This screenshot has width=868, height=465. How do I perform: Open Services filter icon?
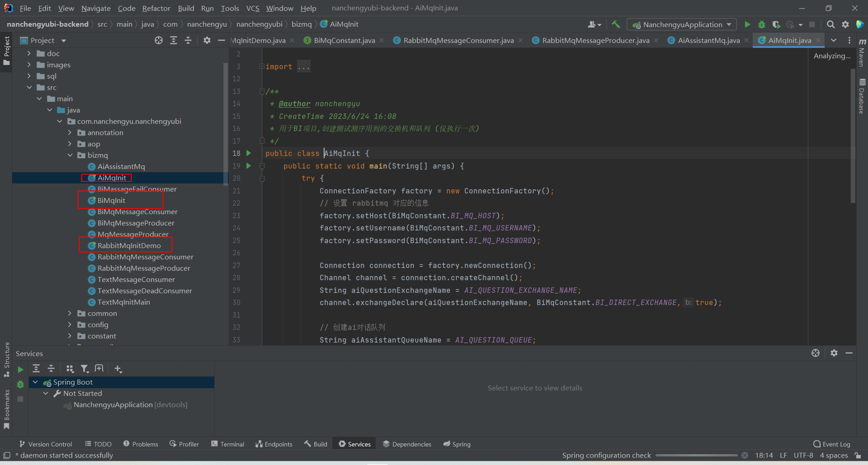tap(85, 369)
